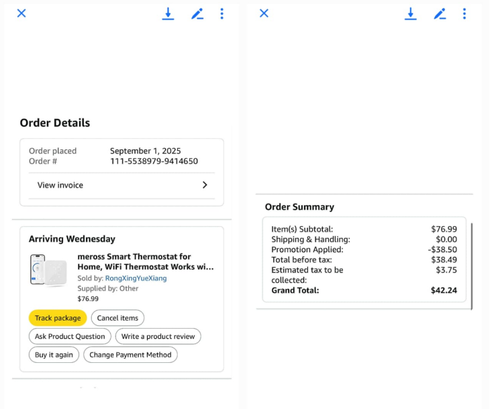Screen dimensions: 500x409
Task: Click the thermostat product thumbnail
Action: tap(49, 270)
